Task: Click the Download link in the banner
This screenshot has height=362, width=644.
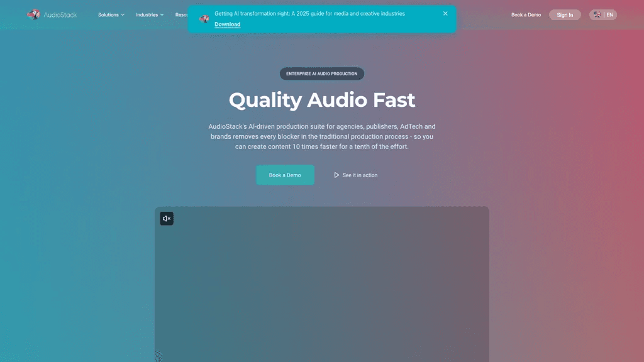Action: [228, 25]
